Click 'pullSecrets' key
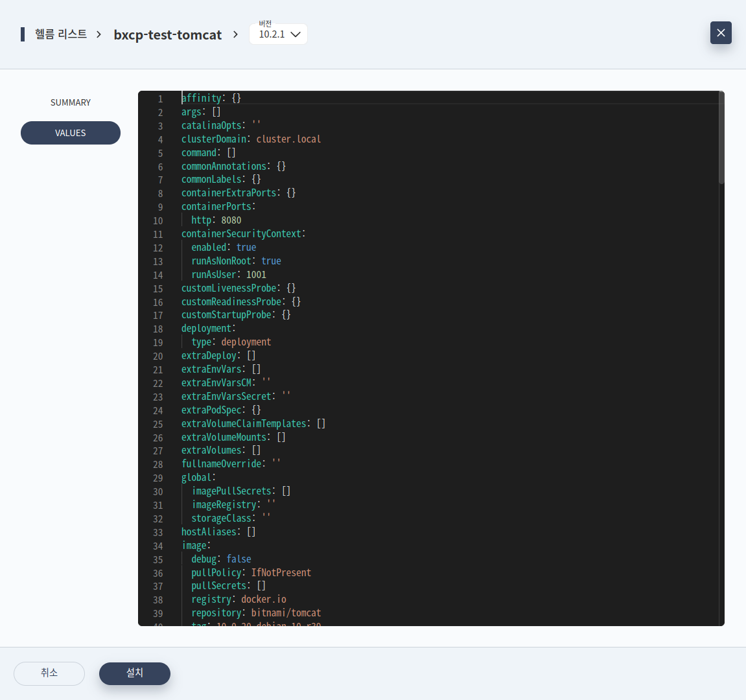 [218, 586]
